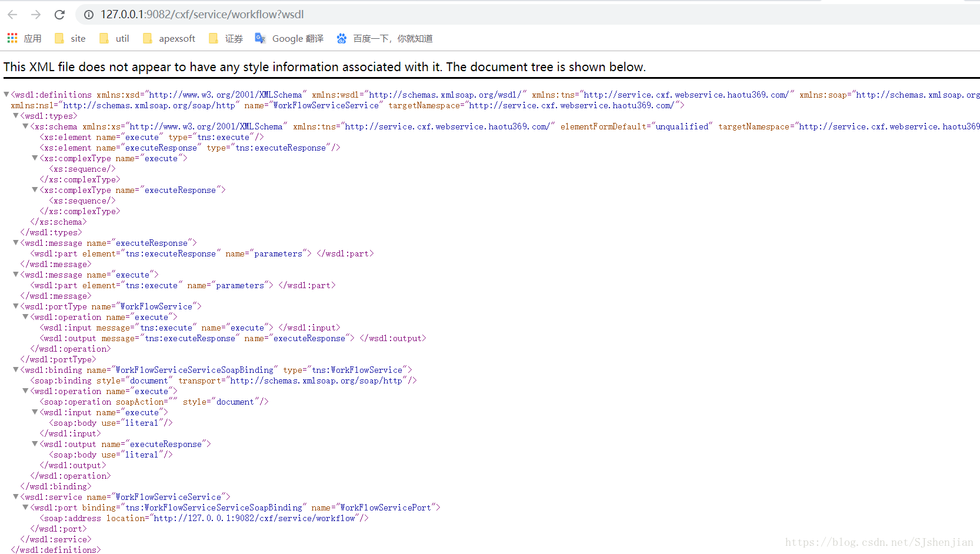Collapse wsdl:binding WorkFlowServiceServiceSoapBinding node
Viewport: 980px width, 554px height.
[16, 369]
